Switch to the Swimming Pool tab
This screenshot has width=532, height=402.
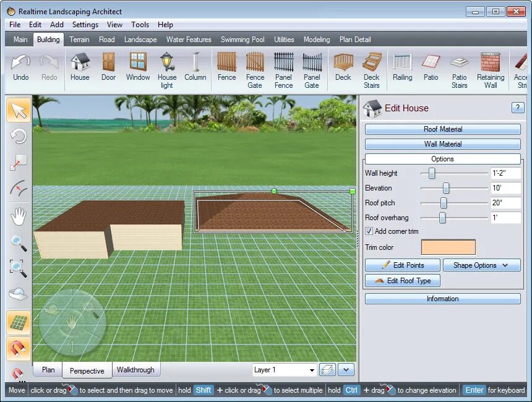(242, 40)
